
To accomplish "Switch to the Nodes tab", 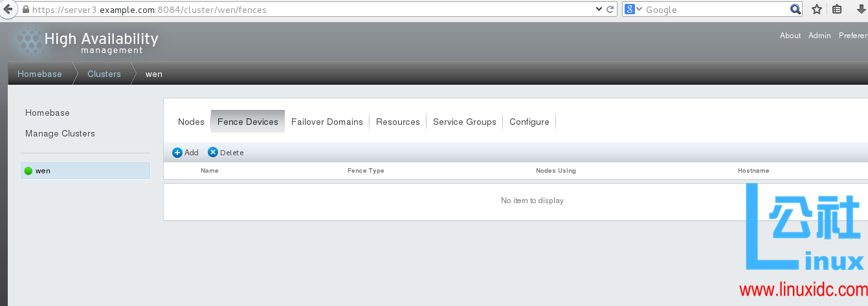I will tap(191, 122).
